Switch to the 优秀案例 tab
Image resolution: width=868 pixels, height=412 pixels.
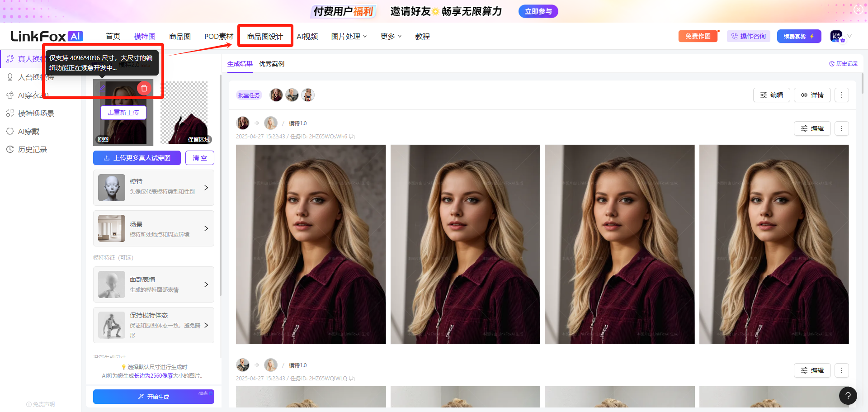(x=272, y=64)
